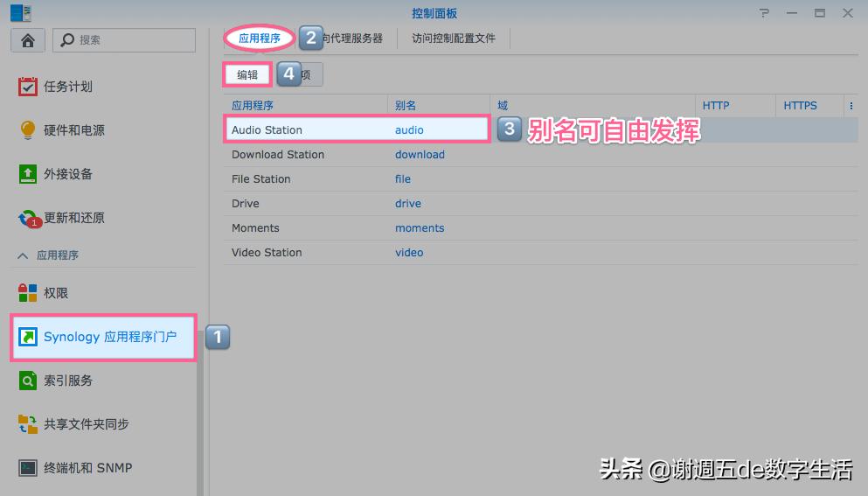Click the file alias cell

click(403, 179)
